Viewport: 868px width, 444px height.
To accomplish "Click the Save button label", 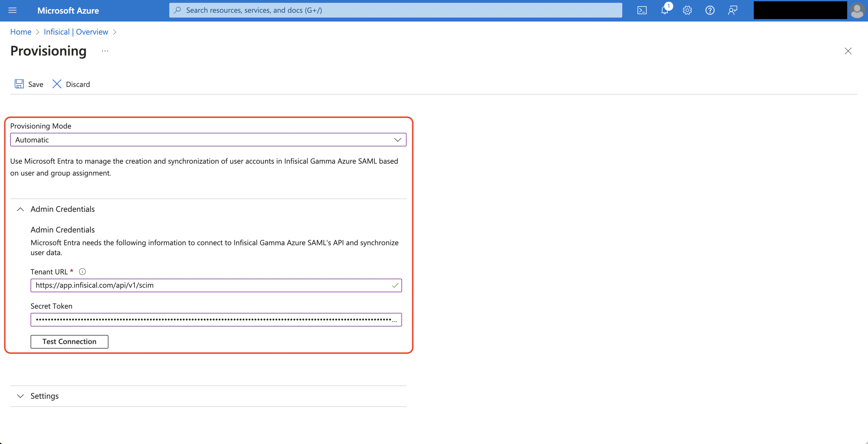I will (x=36, y=84).
